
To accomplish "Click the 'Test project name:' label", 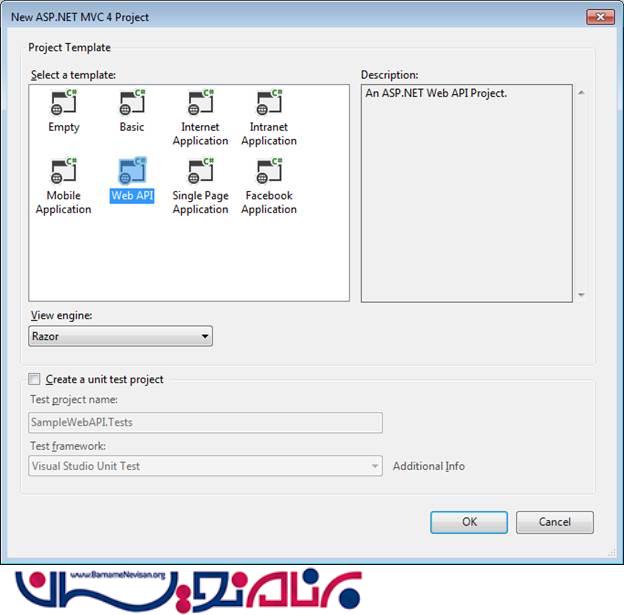I will click(x=74, y=399).
